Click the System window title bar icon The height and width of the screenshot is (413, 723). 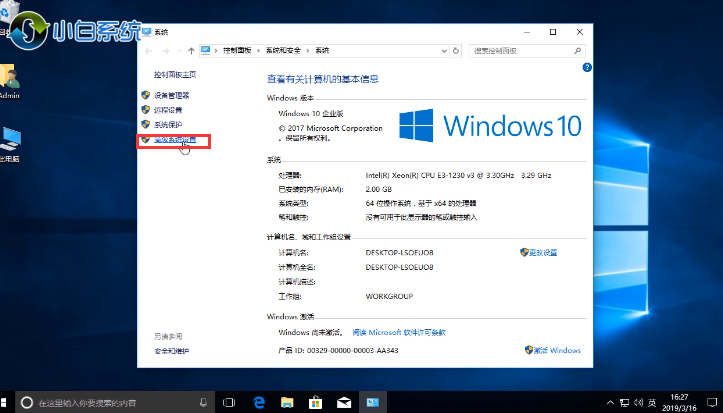[147, 32]
